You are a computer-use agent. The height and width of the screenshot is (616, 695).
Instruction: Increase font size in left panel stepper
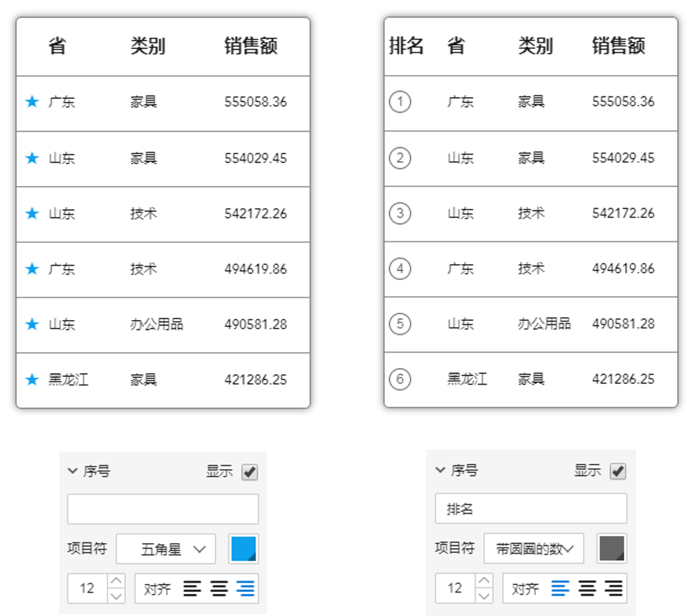pyautogui.click(x=117, y=581)
